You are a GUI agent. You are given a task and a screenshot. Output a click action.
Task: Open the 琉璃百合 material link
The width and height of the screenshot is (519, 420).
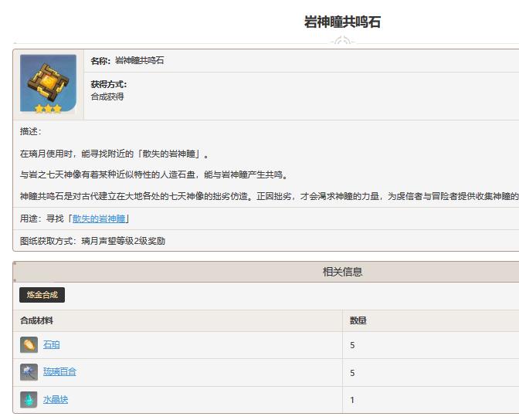(x=59, y=372)
